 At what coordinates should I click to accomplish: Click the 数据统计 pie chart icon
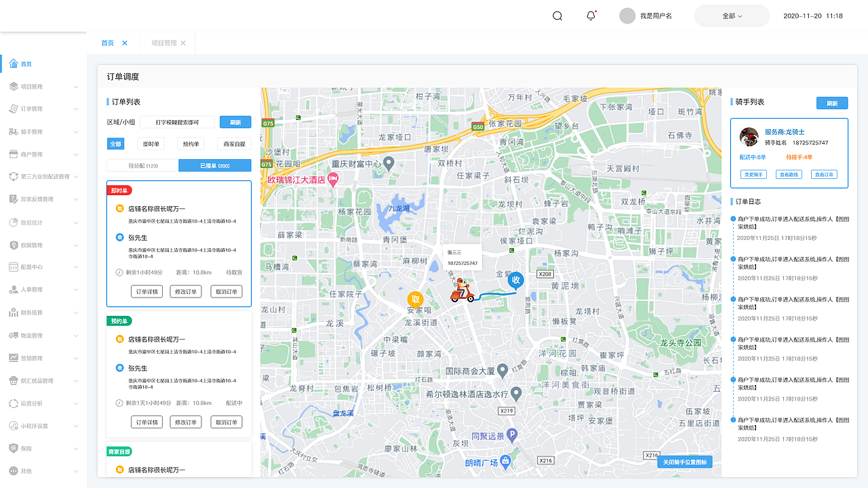pos(14,222)
